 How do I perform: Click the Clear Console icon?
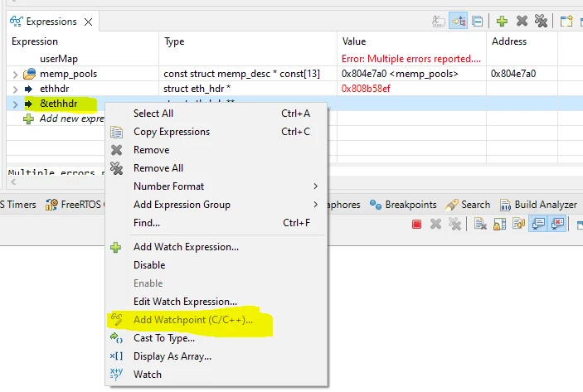coord(480,224)
